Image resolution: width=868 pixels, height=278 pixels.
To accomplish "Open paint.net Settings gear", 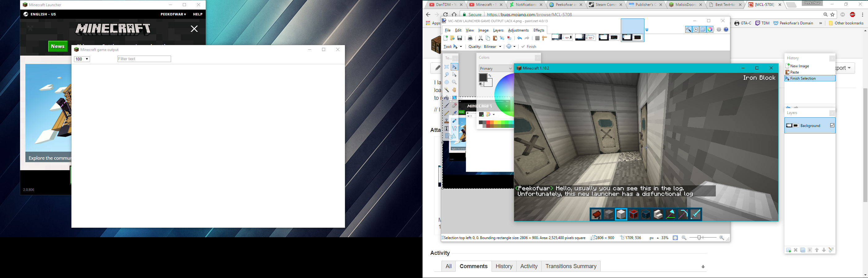I will pos(719,30).
